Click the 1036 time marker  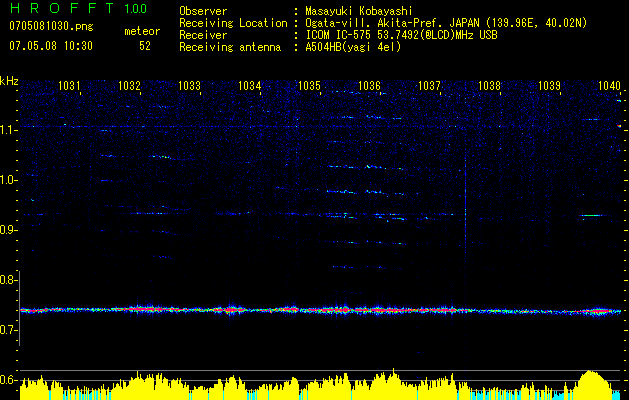coord(369,85)
